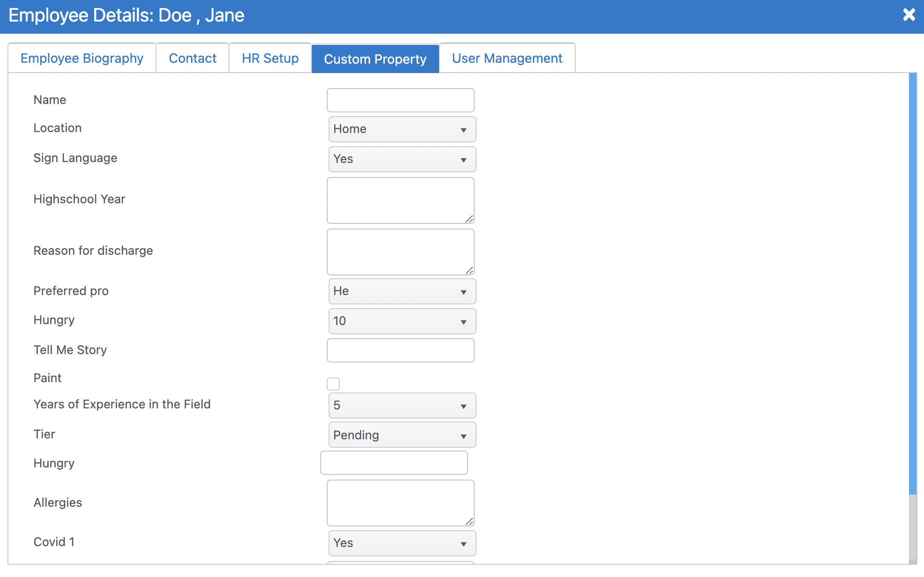Open the Preferred pro dropdown
This screenshot has height=577, width=924.
click(x=402, y=291)
